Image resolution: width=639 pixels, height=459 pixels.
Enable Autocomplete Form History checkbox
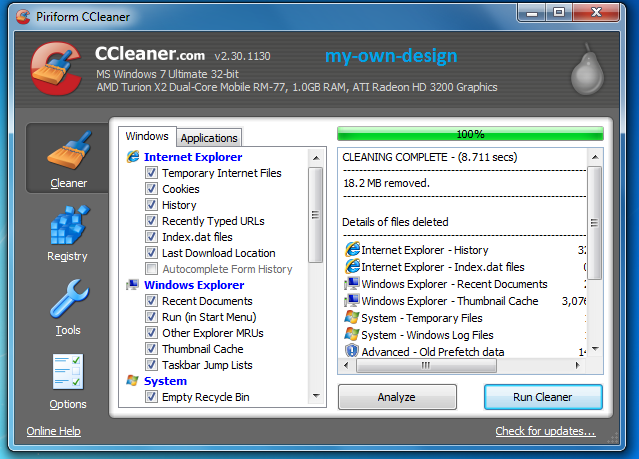(151, 269)
